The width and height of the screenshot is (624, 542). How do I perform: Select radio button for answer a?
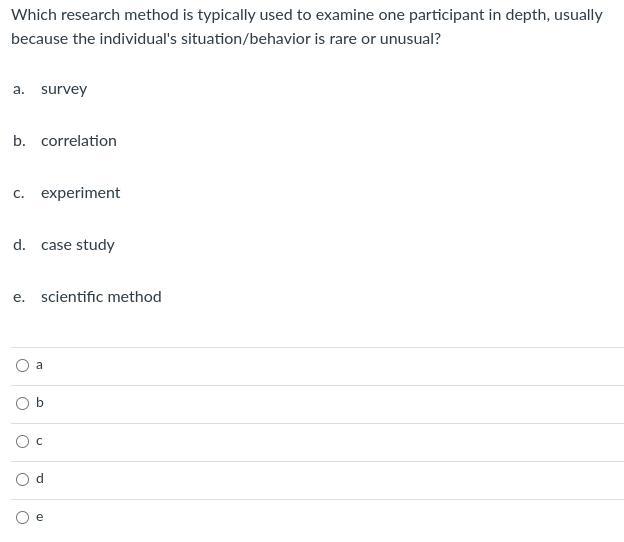coord(22,365)
